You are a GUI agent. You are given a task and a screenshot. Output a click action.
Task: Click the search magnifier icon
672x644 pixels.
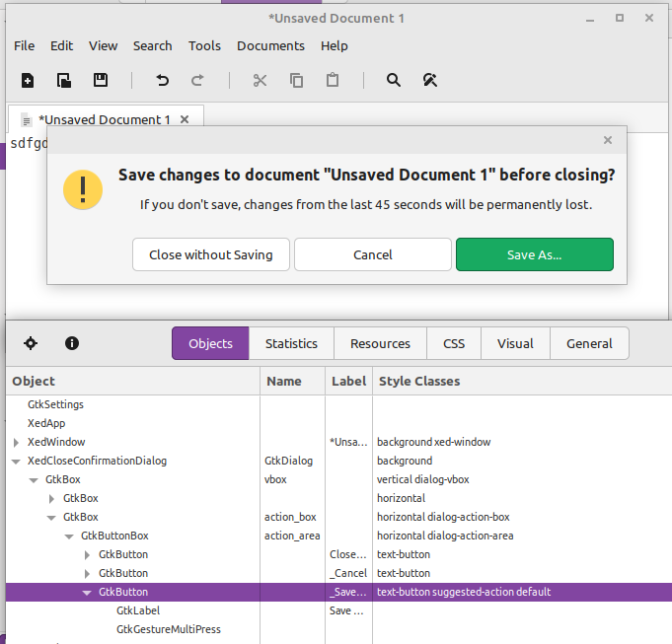(394, 81)
